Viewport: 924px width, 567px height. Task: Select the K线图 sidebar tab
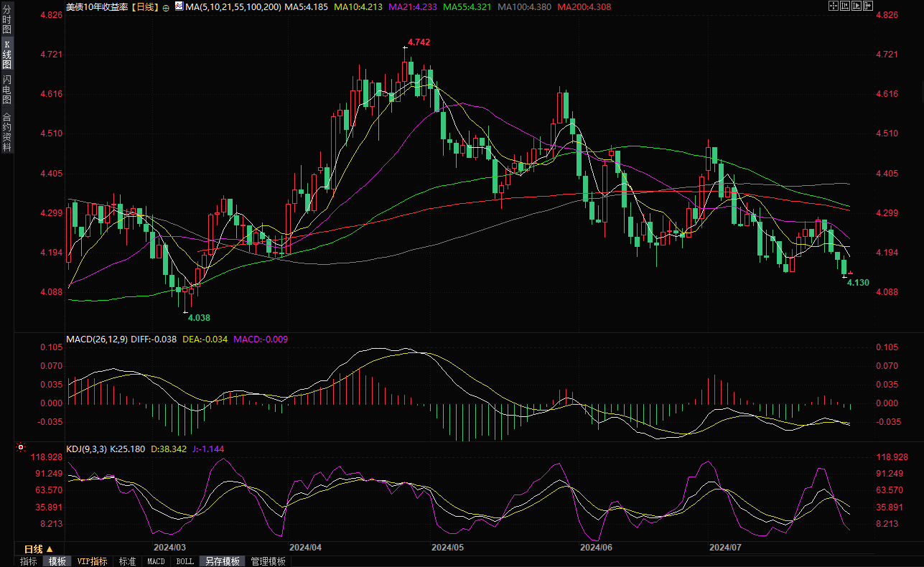point(6,55)
